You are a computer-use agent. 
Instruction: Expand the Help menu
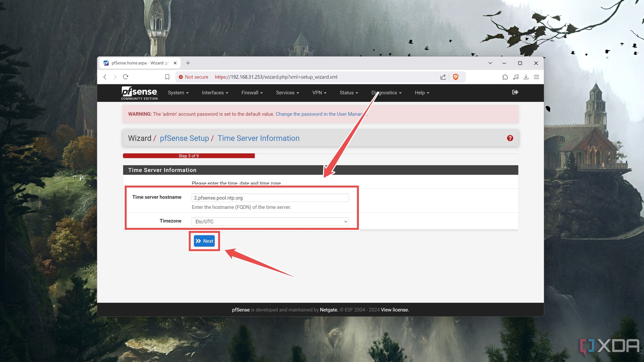click(422, 93)
